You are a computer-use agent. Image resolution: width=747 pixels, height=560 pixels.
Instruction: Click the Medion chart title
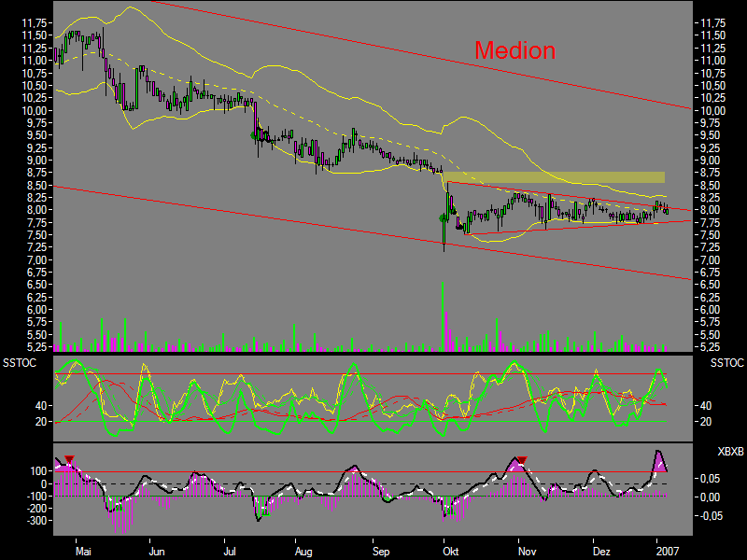pos(514,50)
